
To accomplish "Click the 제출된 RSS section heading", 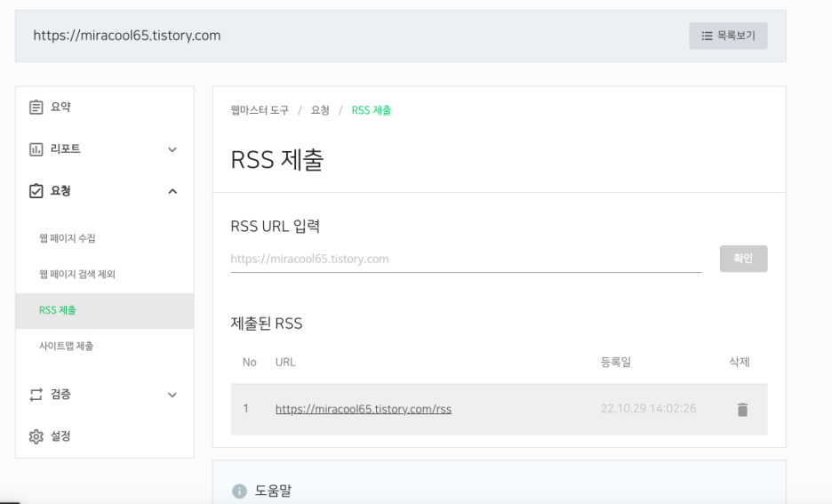I will pos(267,324).
